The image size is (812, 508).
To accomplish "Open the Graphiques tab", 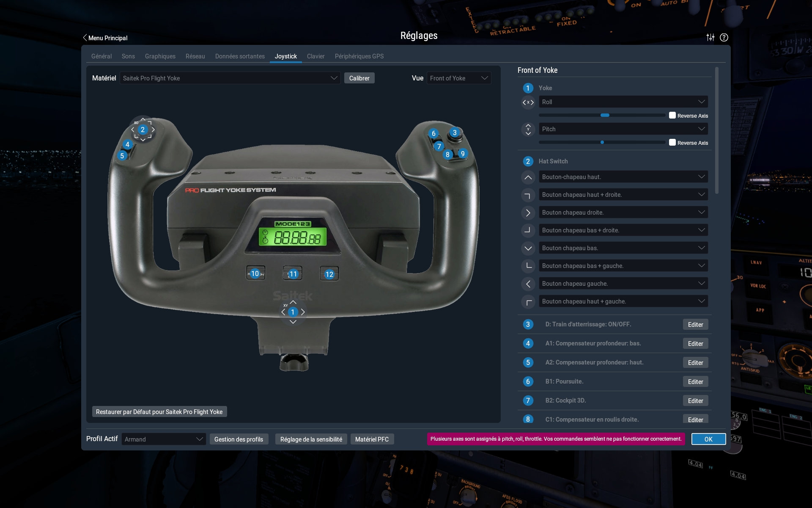I will click(160, 56).
